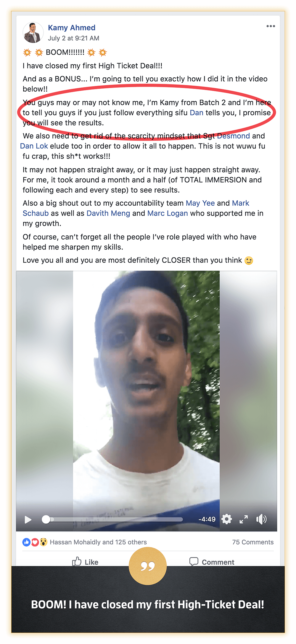Screen dimensions: 296x644
Task: Click the gold quotation mark badge
Action: pyautogui.click(x=148, y=566)
